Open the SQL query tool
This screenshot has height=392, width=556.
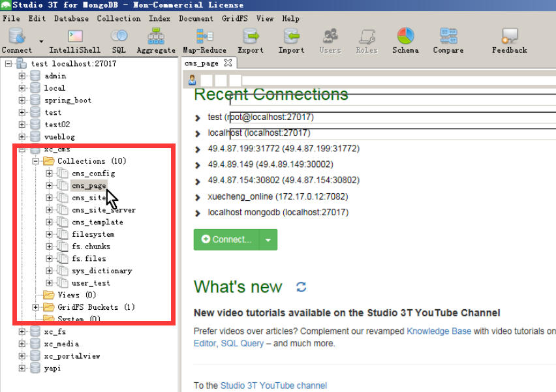pos(119,36)
